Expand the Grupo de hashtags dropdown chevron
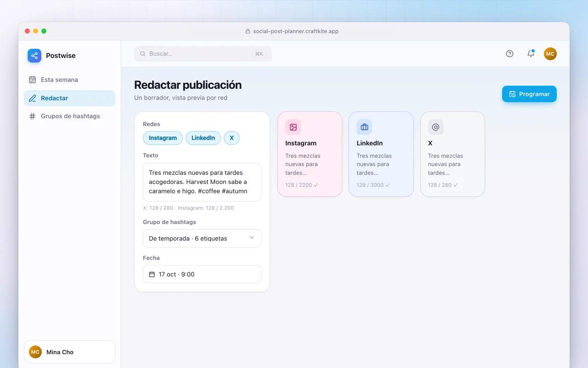Screen dimensions: 588x368 252,238
